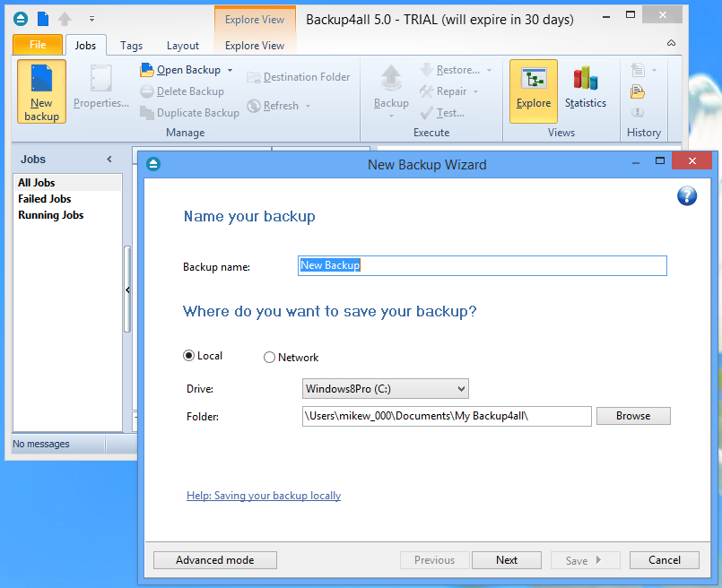Screen dimensions: 722x588
Task: Click the Test checkmark icon
Action: pos(426,113)
